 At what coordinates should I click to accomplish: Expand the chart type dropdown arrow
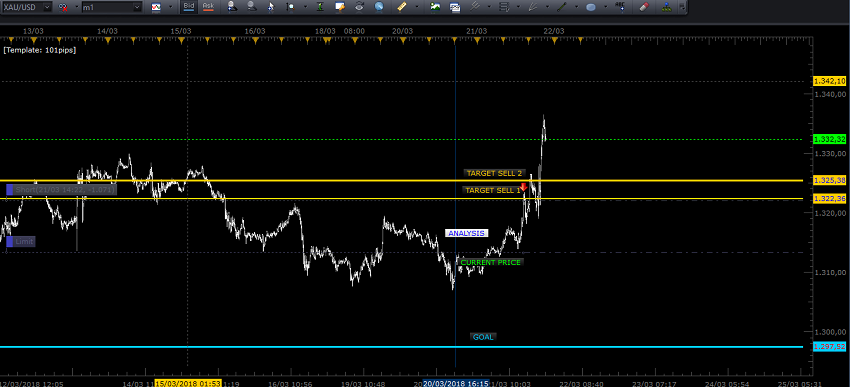pyautogui.click(x=170, y=7)
